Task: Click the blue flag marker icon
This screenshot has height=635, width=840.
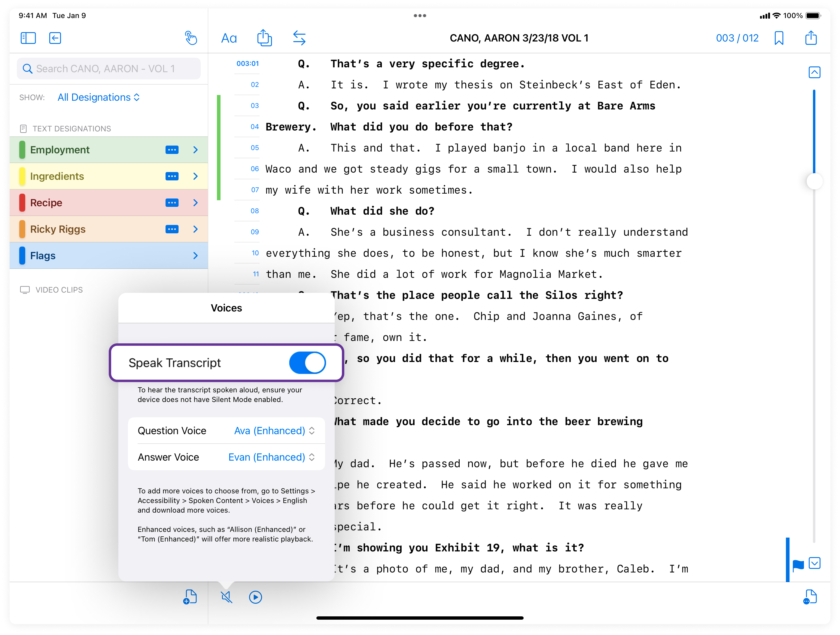Action: pos(798,565)
